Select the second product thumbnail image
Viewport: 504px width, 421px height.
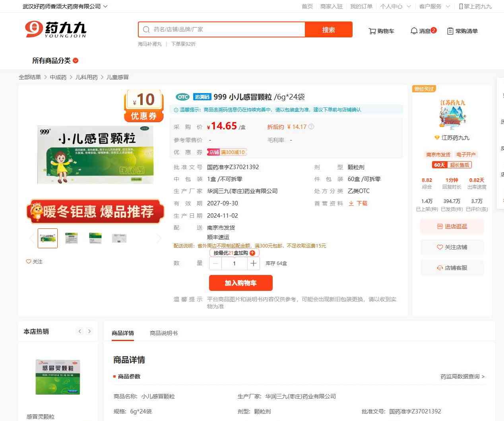coord(72,238)
